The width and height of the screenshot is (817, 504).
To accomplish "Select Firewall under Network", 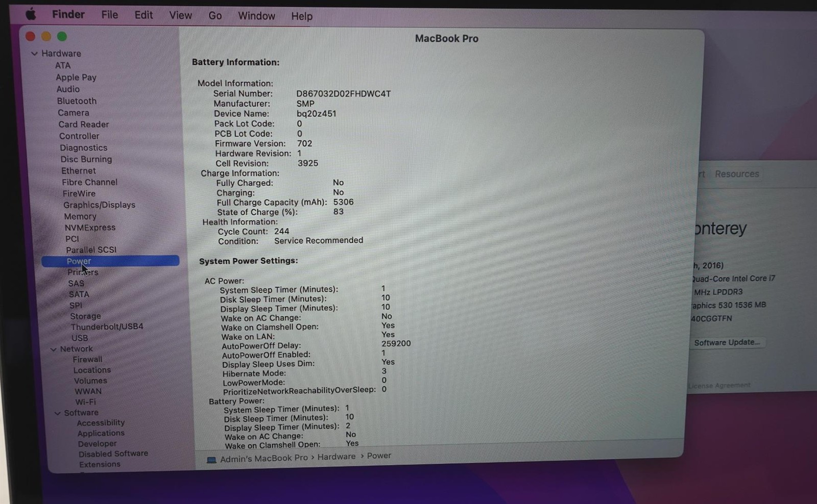I will 87,360.
